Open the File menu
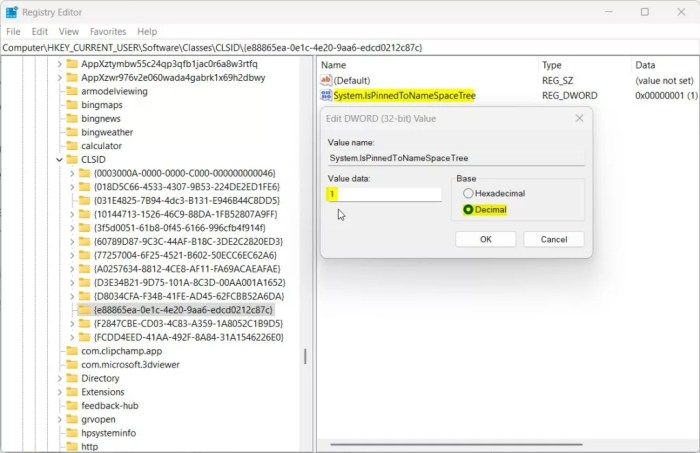This screenshot has height=453, width=700. 13,32
